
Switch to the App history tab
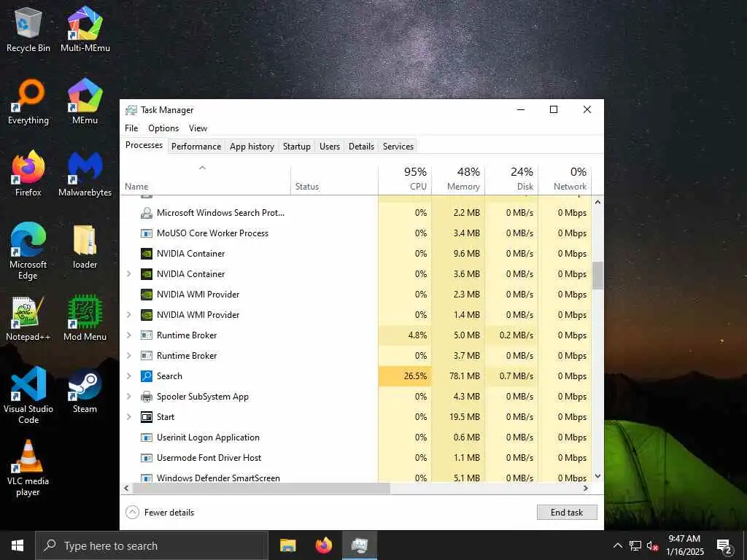252,146
